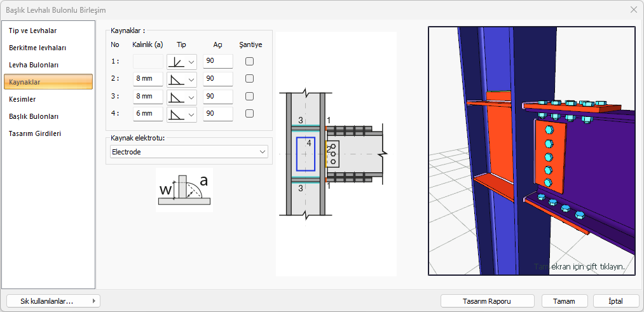Enable Şantiye checkbox for weld 1
Image resolution: width=644 pixels, height=312 pixels.
pyautogui.click(x=250, y=62)
